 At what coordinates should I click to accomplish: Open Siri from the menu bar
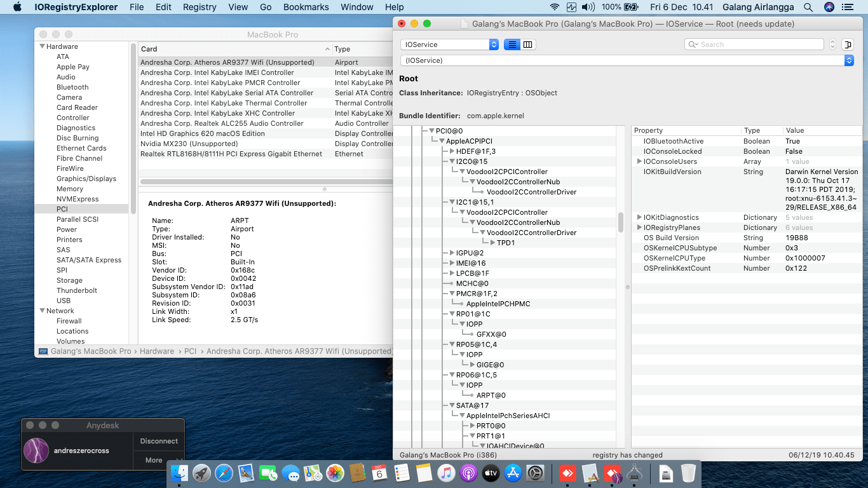click(829, 7)
